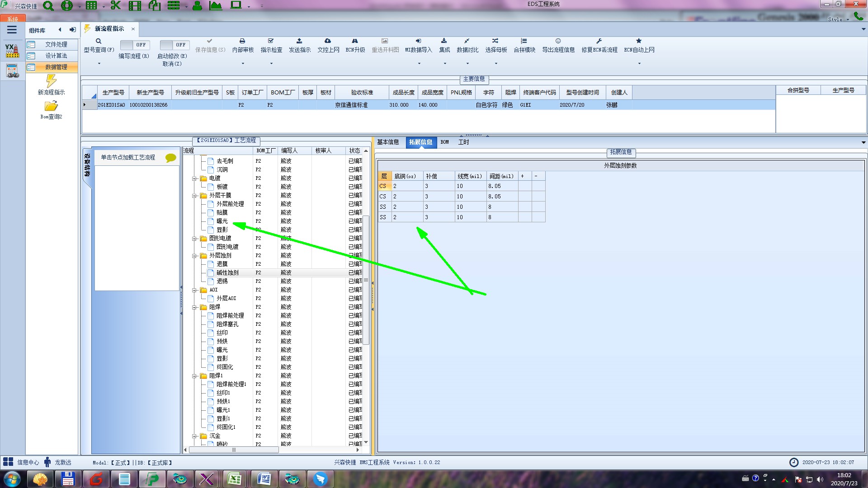Click 修复ECN丢流程 wrench toolbar button
This screenshot has width=868, height=488.
pyautogui.click(x=599, y=46)
